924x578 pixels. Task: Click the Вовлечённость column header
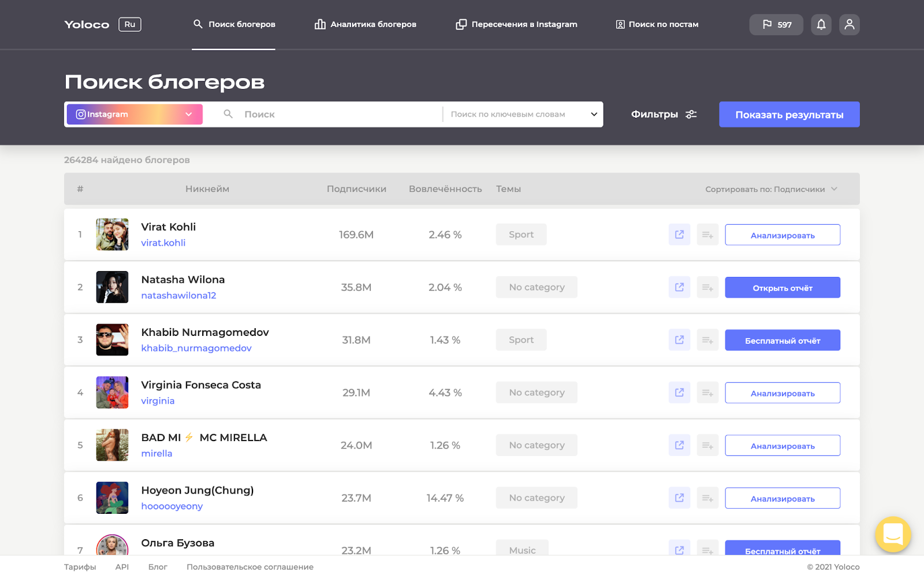click(x=445, y=189)
